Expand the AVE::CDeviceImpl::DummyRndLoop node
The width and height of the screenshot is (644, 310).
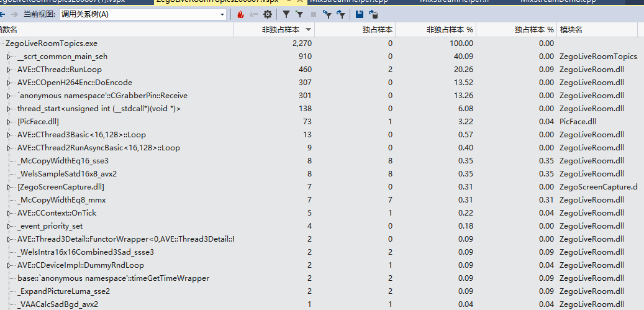coord(9,265)
